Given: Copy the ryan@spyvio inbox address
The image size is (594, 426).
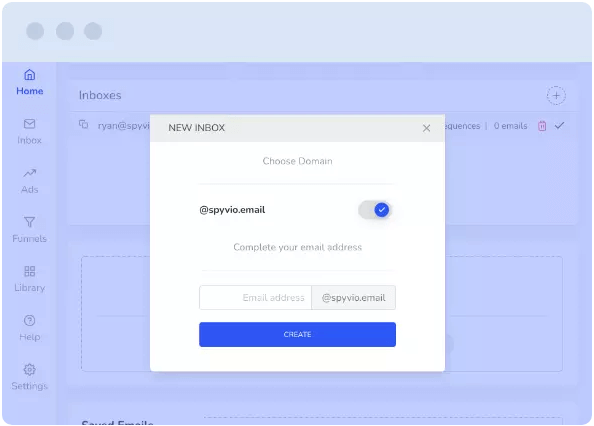Looking at the screenshot, I should (83, 124).
